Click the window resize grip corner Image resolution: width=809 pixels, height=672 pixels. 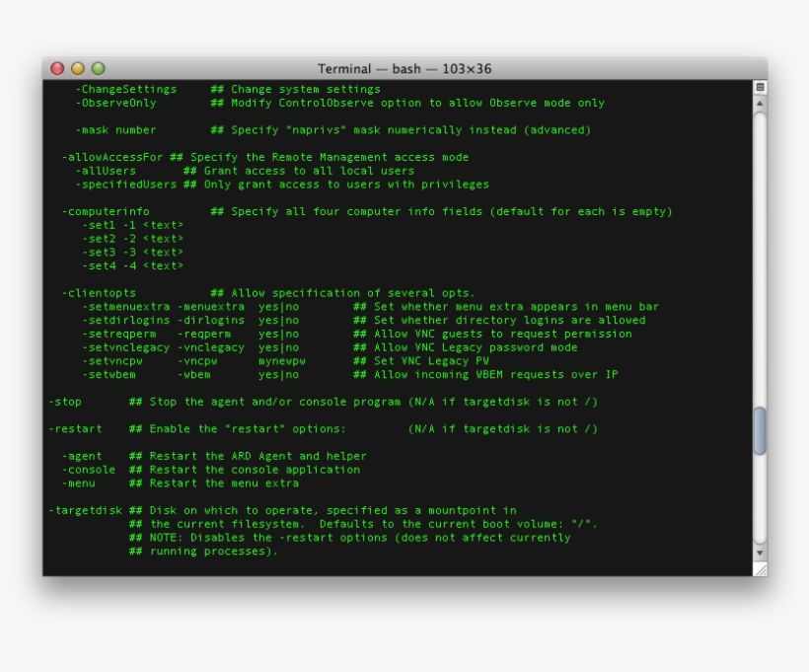click(760, 569)
